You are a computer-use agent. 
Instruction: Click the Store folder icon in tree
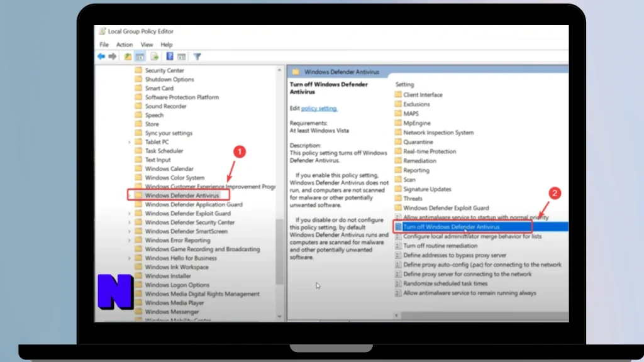pos(138,124)
